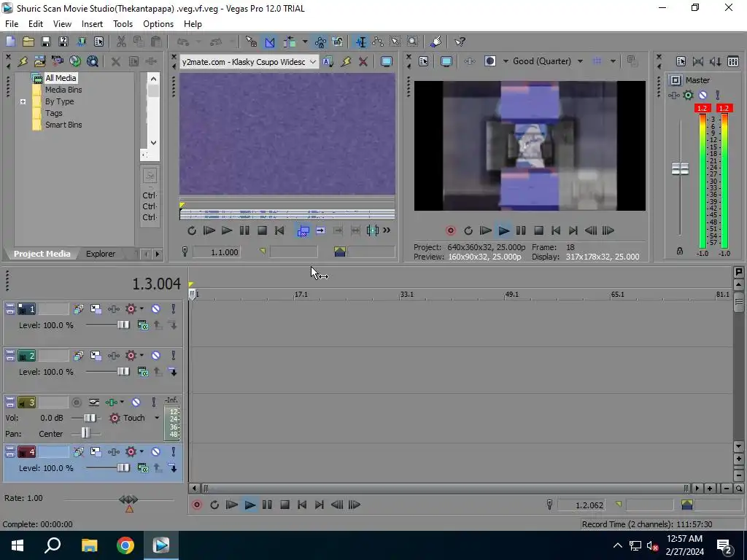Open the File menu

click(x=12, y=24)
